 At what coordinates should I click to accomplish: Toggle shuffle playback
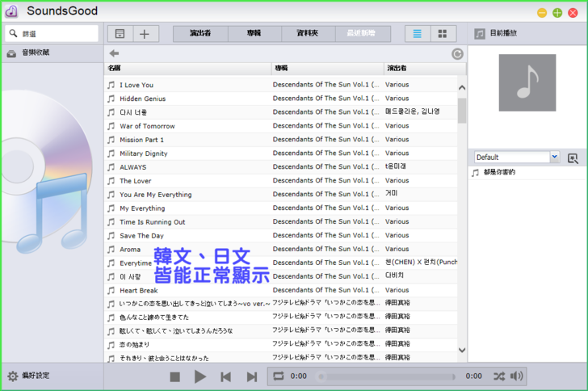click(x=498, y=376)
